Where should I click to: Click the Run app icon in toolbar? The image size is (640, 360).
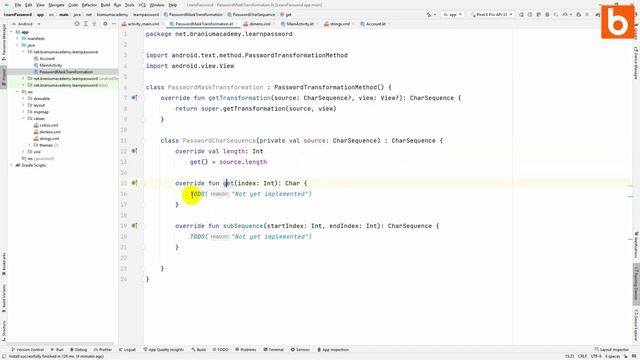[x=521, y=14]
